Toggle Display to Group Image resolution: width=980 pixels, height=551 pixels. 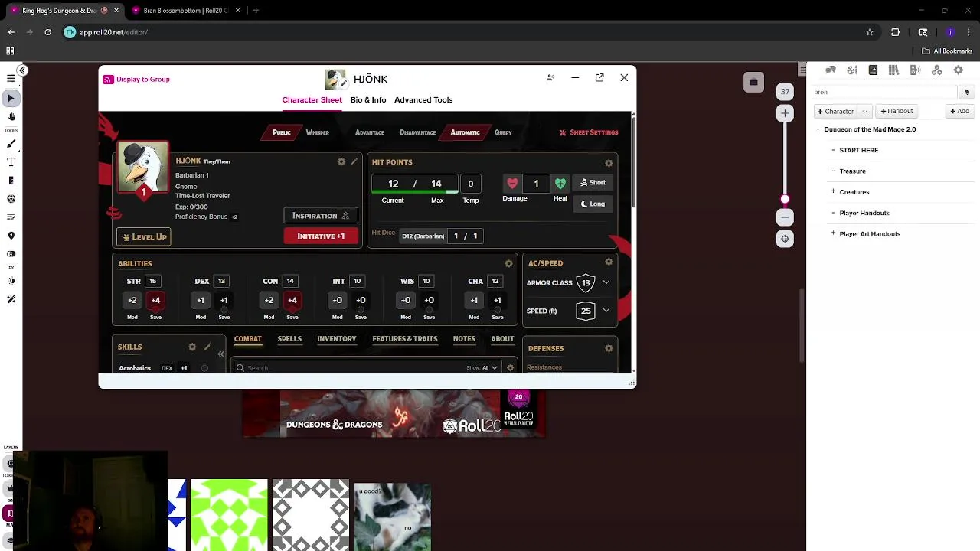click(136, 79)
